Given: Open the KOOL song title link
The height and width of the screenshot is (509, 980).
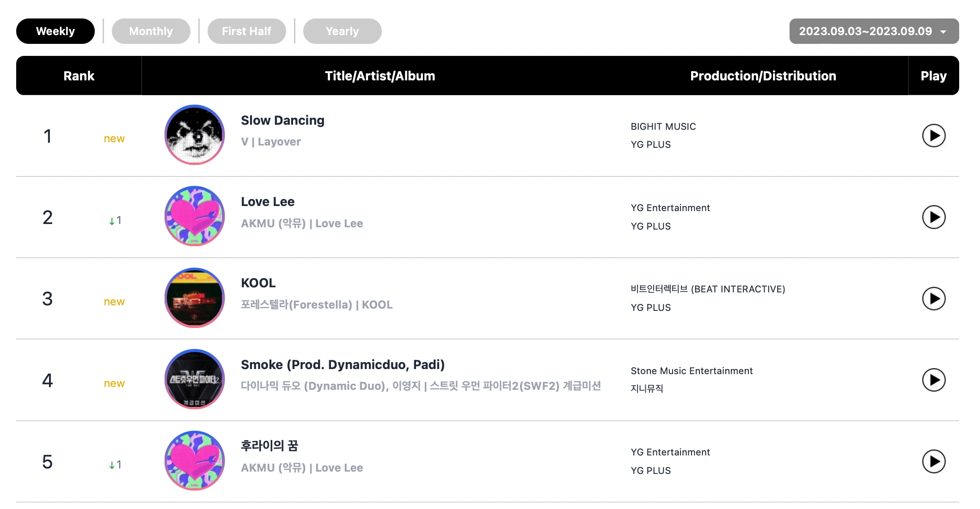Looking at the screenshot, I should pos(258,283).
